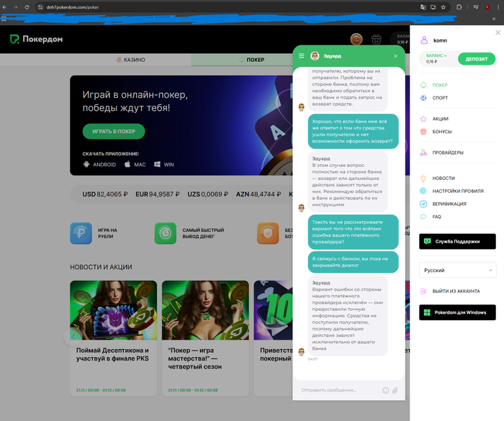Click the translate page icon
This screenshot has width=504, height=421.
423,7
